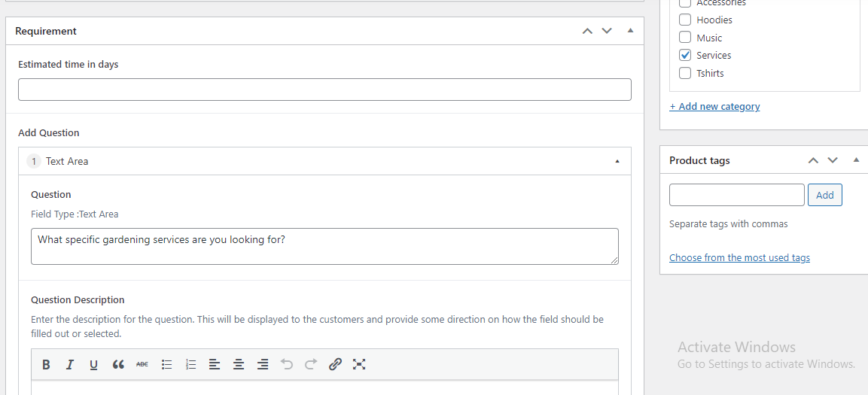
Task: Create a bulleted list
Action: [166, 365]
